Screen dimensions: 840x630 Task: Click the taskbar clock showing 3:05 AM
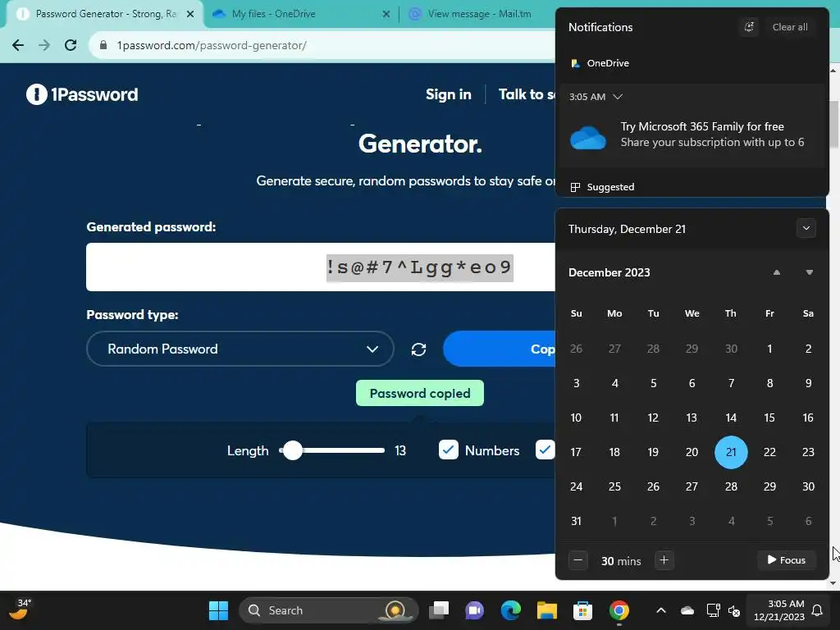click(779, 610)
